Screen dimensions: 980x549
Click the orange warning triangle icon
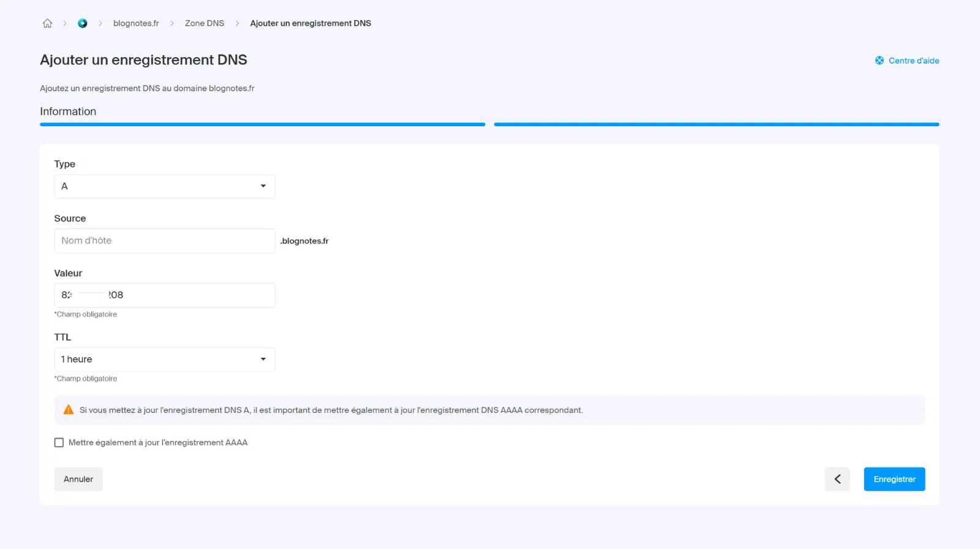pos(69,410)
